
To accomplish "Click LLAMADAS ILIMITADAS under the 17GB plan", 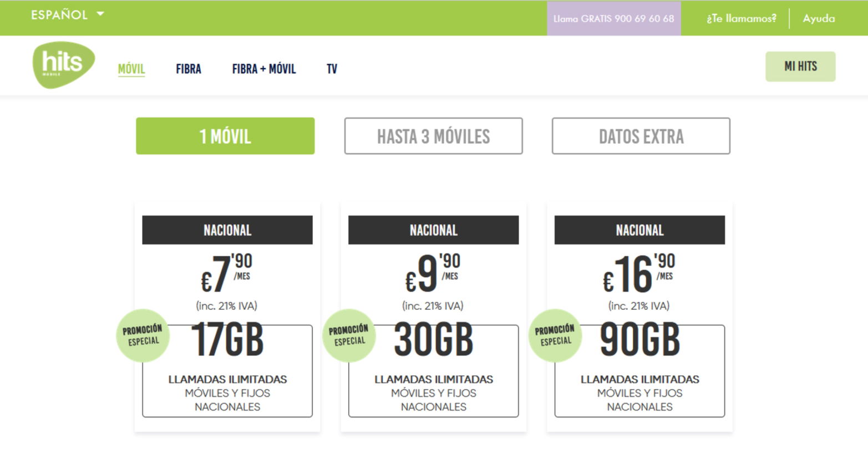I will [x=227, y=380].
